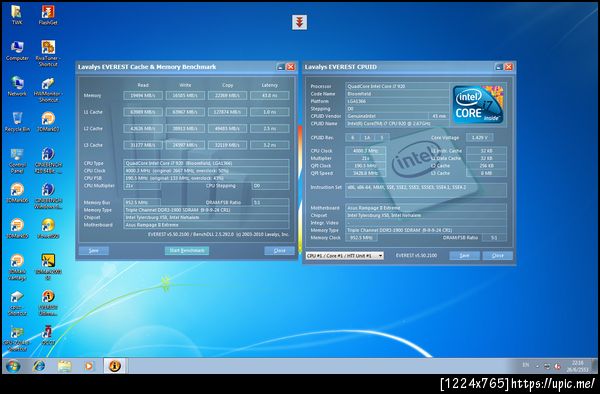Click the CPUID Vendor GenuineIntel field
Viewport: 600px width, 394px height.
click(387, 116)
